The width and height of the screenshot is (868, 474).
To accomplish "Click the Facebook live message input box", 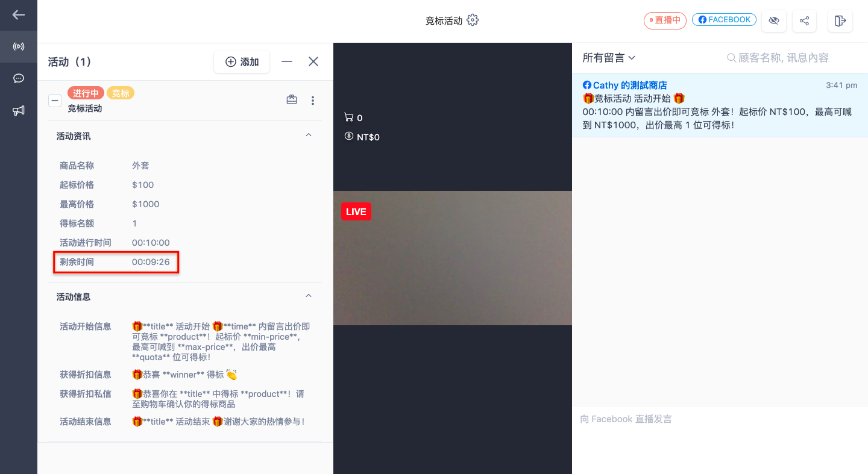I will tap(720, 440).
